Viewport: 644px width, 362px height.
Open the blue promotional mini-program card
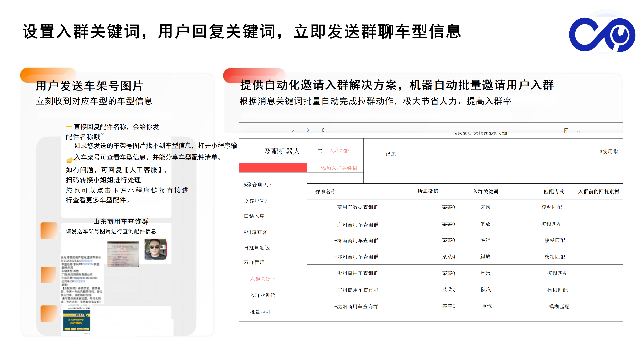point(77,321)
